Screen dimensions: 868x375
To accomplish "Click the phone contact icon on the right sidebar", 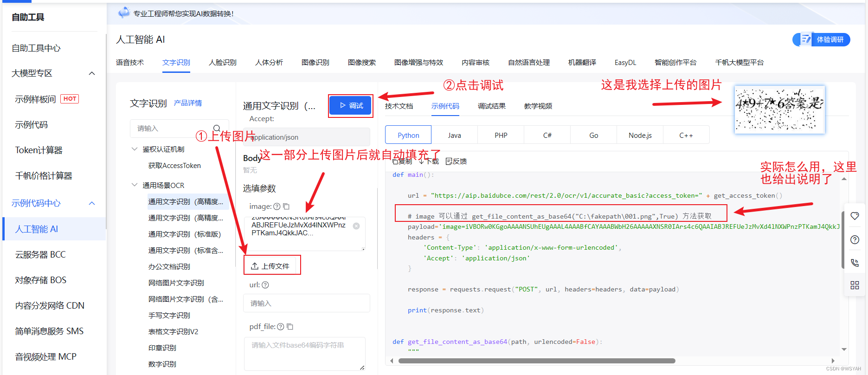I will coord(855,263).
